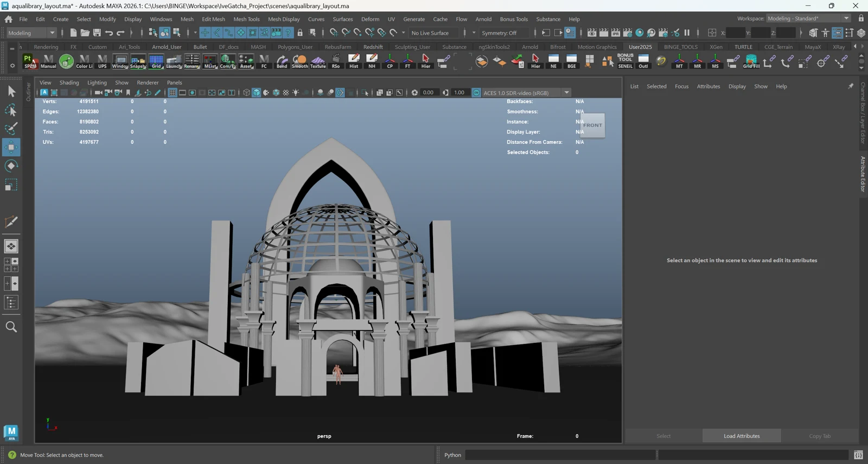Click the Python command line input
The image size is (868, 464).
[560, 455]
